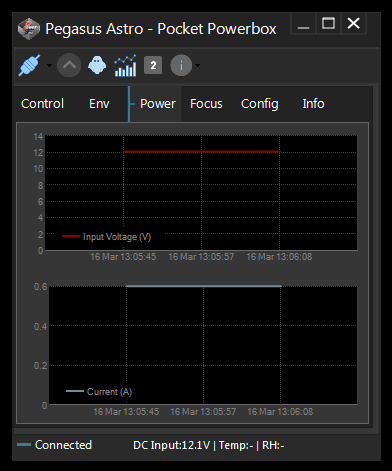Image resolution: width=392 pixels, height=471 pixels.
Task: Expand the dropdown arrow next to info icon
Action: (x=198, y=65)
